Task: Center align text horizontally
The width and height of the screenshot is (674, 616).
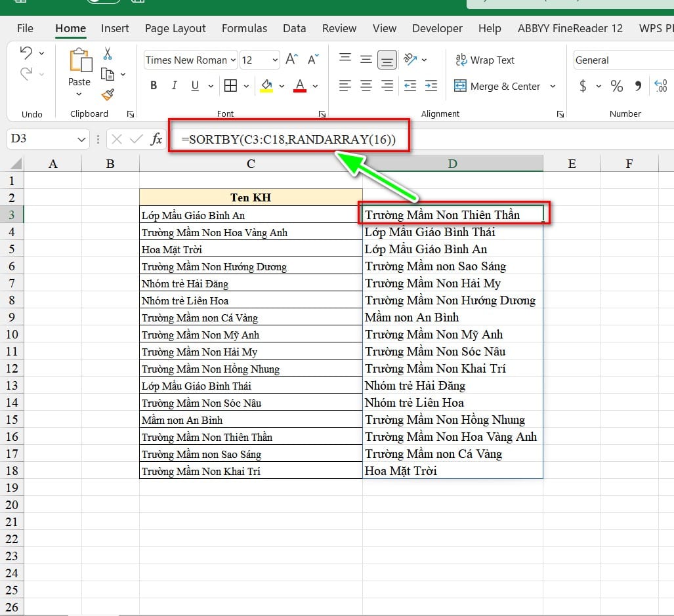Action: (366, 86)
